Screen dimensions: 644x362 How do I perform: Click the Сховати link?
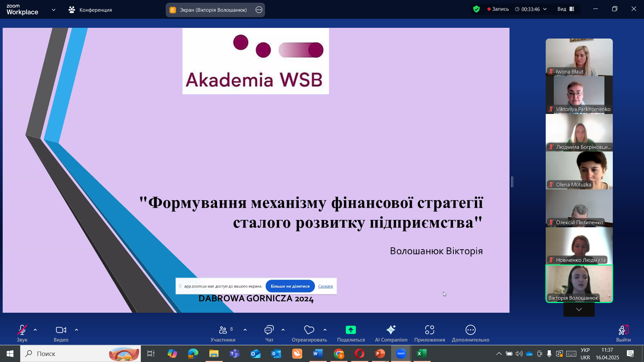pyautogui.click(x=325, y=286)
